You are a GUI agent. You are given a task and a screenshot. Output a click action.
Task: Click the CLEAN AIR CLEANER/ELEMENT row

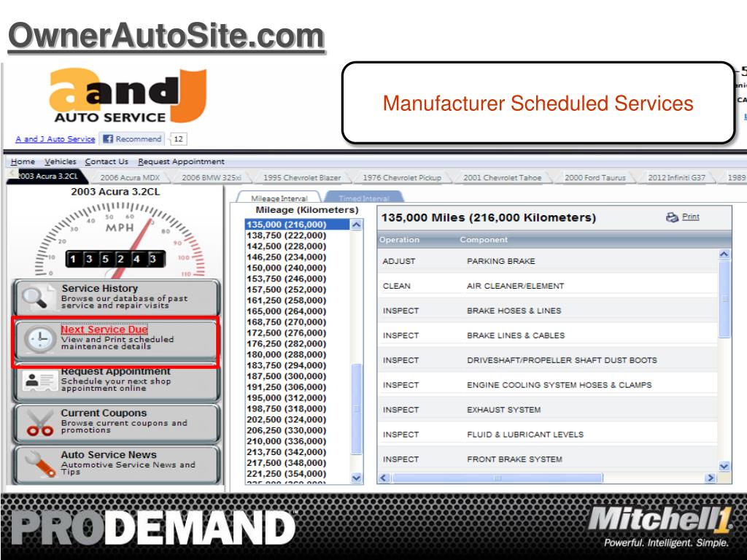(x=548, y=286)
